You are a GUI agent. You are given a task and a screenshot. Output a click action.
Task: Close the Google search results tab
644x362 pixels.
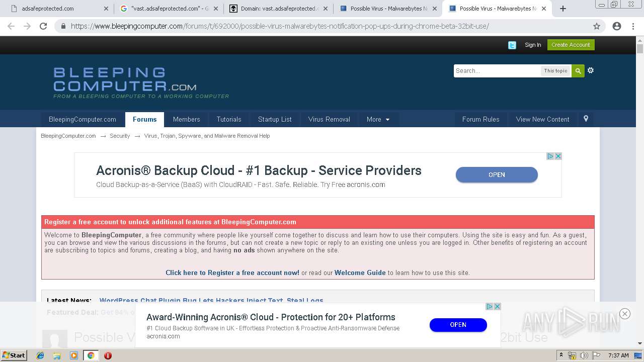pos(215,9)
